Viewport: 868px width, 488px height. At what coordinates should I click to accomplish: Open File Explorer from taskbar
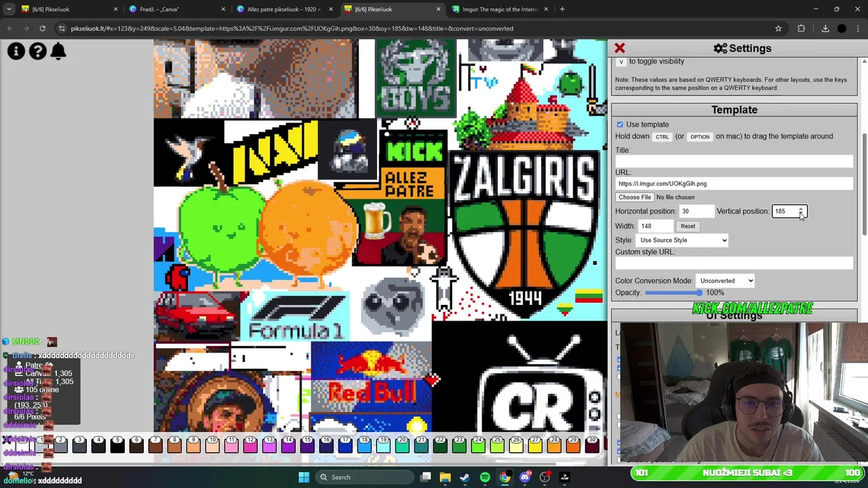pos(445,477)
